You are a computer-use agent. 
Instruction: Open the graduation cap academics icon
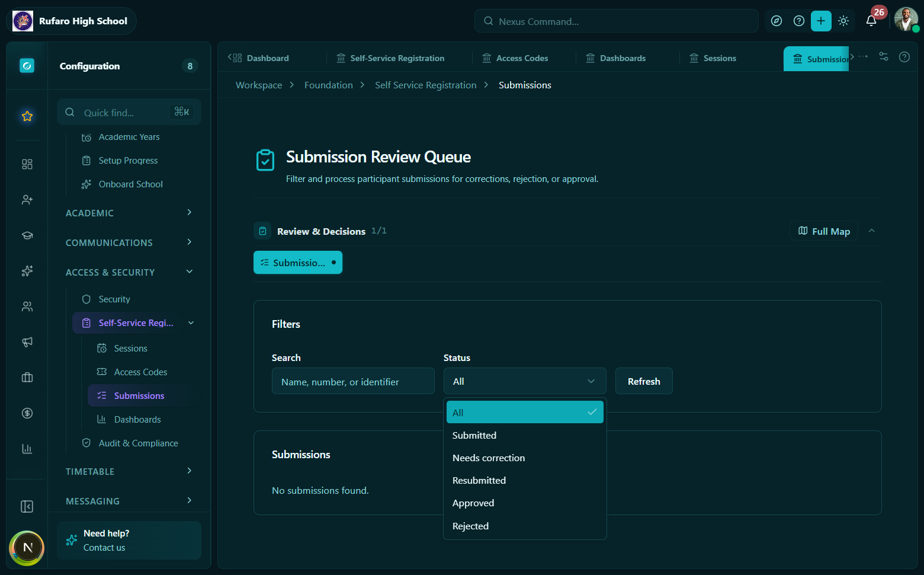(27, 235)
